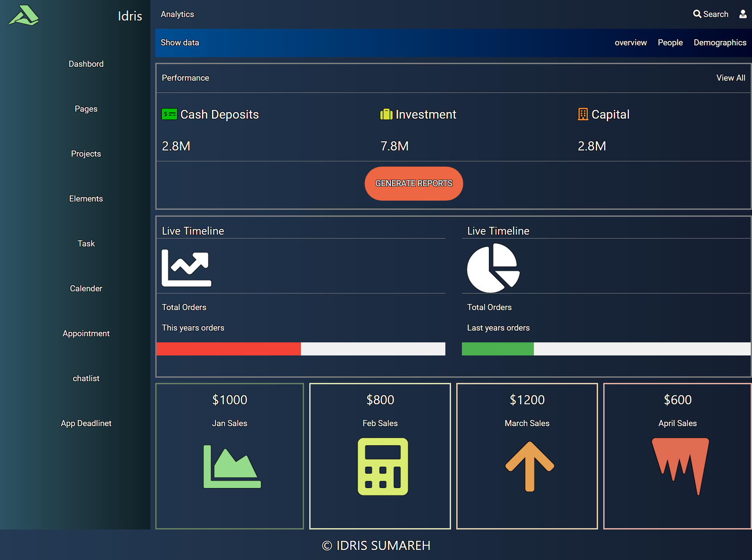Click the Analytics header title
The width and height of the screenshot is (752, 560).
tap(177, 14)
